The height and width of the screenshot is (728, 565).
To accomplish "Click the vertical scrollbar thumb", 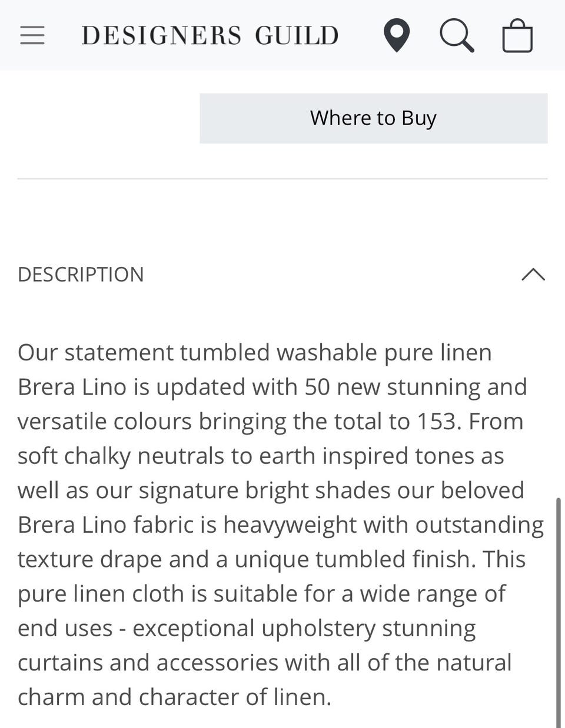I will pyautogui.click(x=558, y=612).
